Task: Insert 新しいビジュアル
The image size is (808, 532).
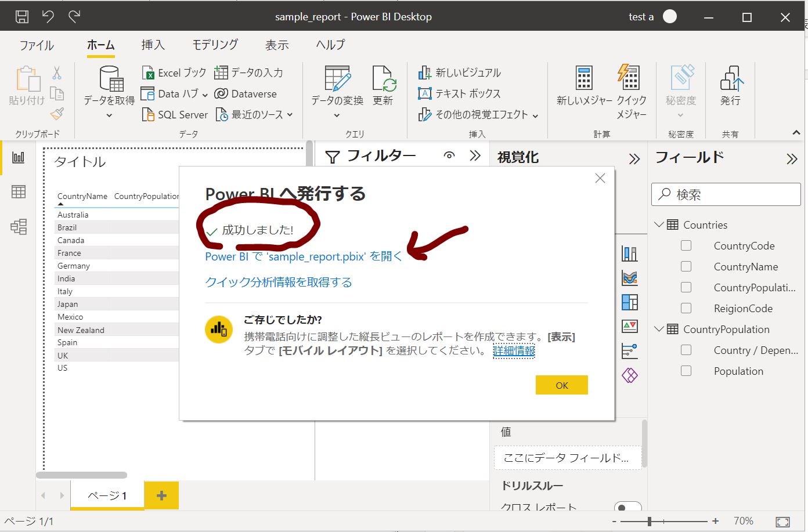Action: (x=460, y=73)
